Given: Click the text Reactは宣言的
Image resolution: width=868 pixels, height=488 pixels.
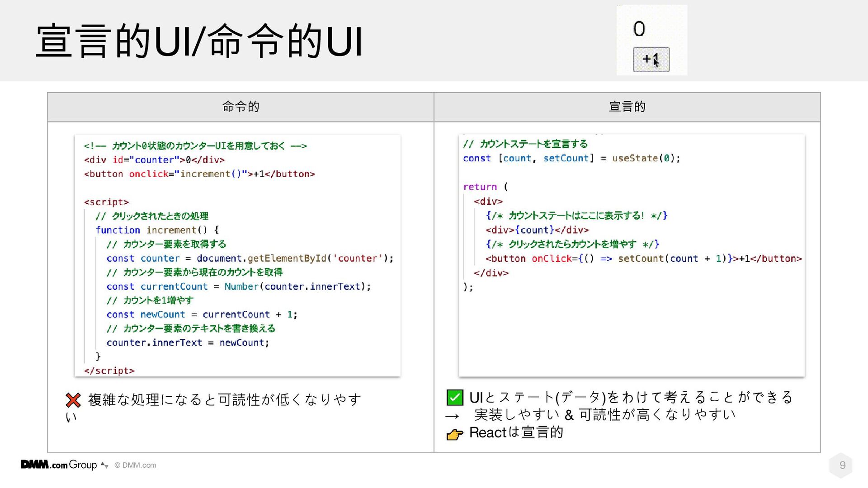Looking at the screenshot, I should tap(516, 432).
